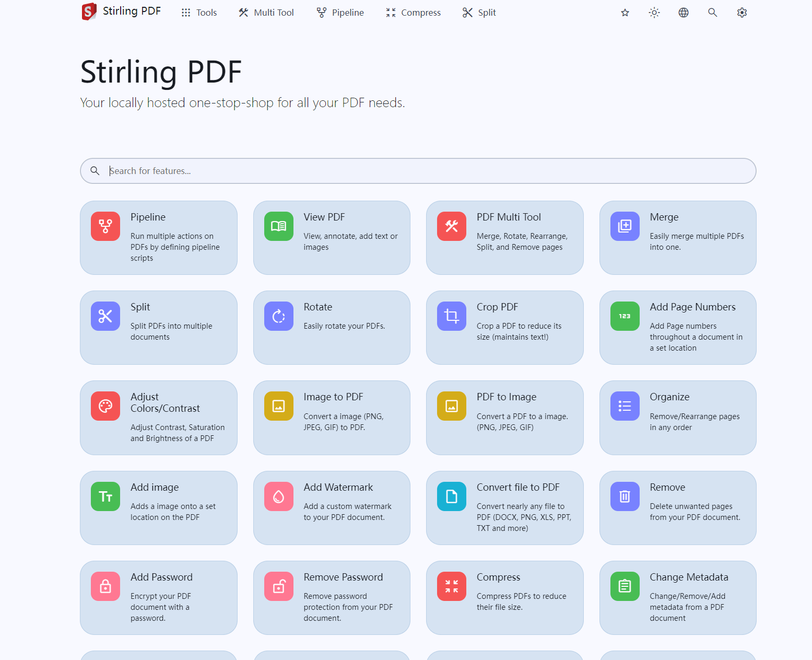812x660 pixels.
Task: Click the Add Page Numbers 123 icon
Action: (625, 316)
